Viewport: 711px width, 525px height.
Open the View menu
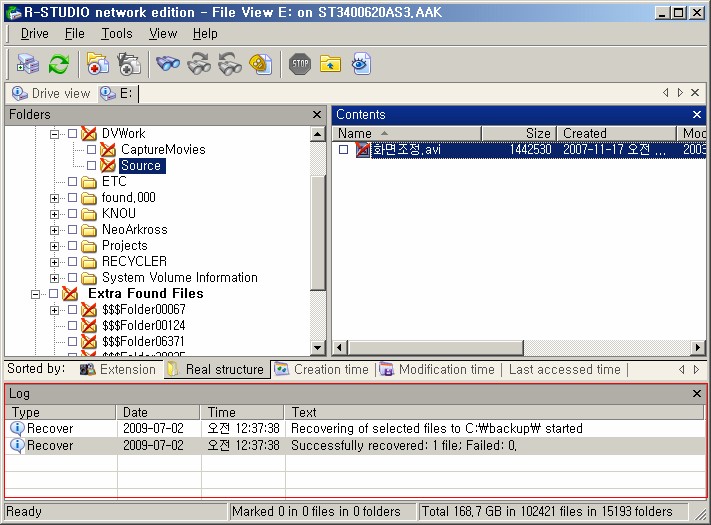(163, 34)
